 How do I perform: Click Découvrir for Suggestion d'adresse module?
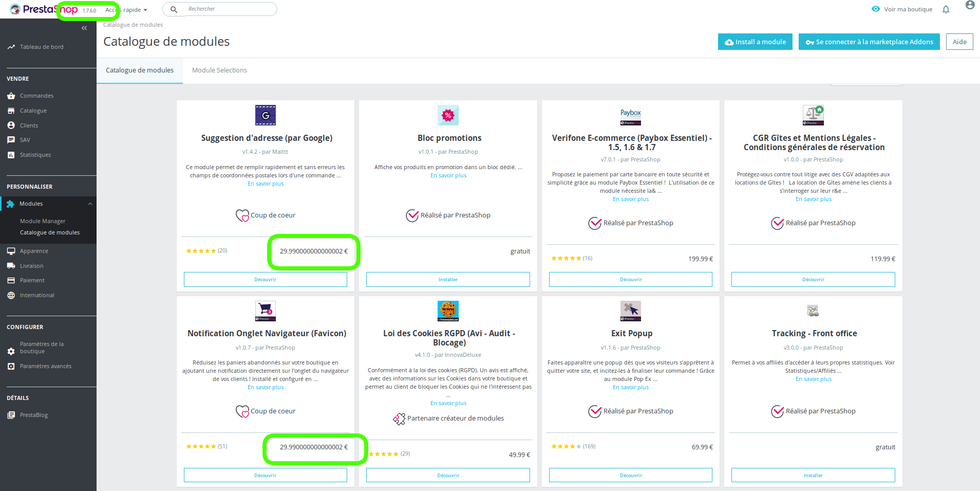pos(266,279)
